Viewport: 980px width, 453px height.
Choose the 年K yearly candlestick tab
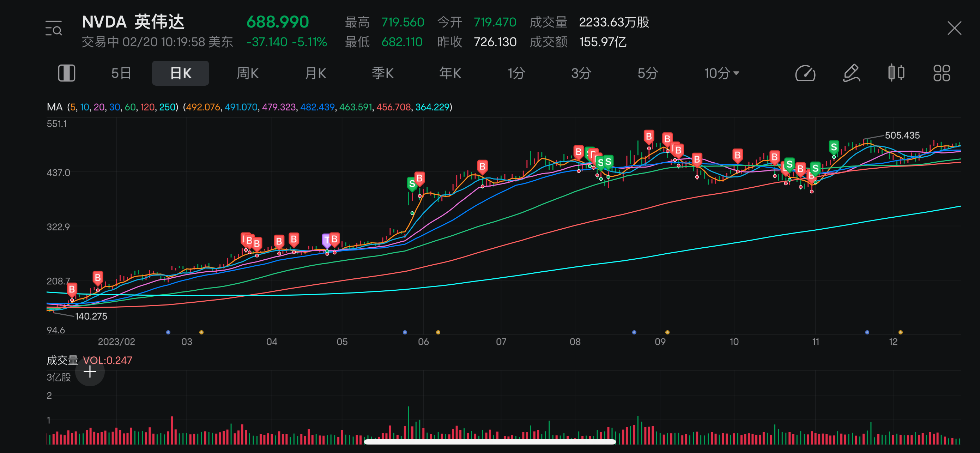pos(450,73)
